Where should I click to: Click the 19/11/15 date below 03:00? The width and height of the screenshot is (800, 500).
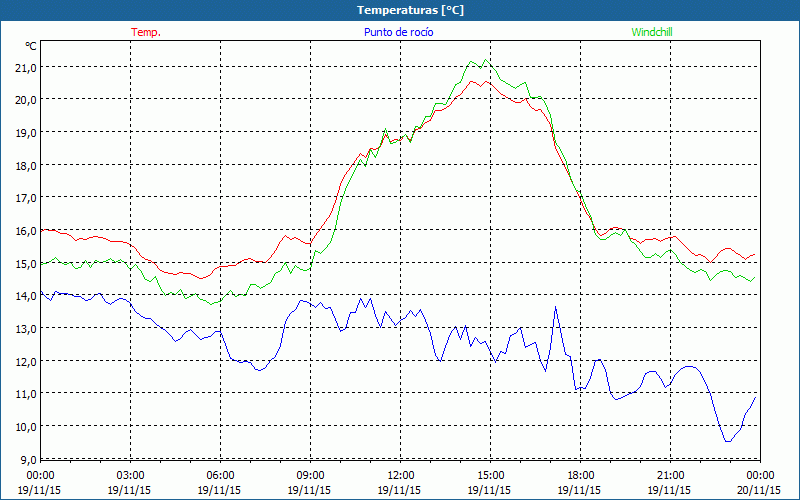click(x=129, y=490)
